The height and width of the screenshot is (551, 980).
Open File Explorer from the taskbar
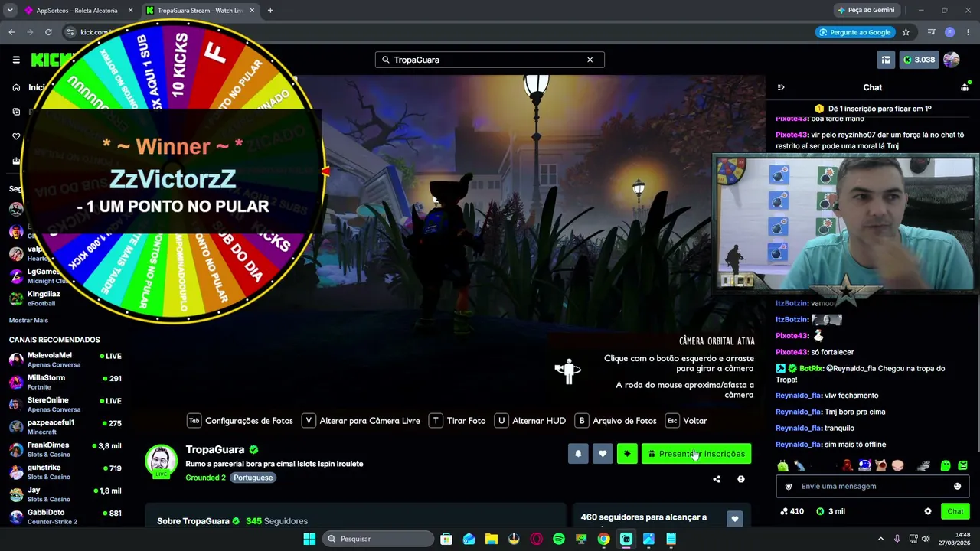(492, 539)
